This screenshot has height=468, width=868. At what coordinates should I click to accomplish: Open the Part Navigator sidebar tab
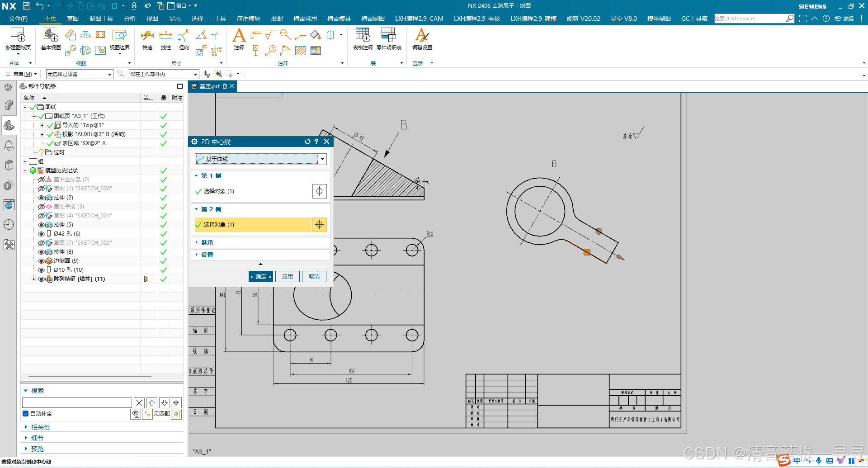(9, 126)
